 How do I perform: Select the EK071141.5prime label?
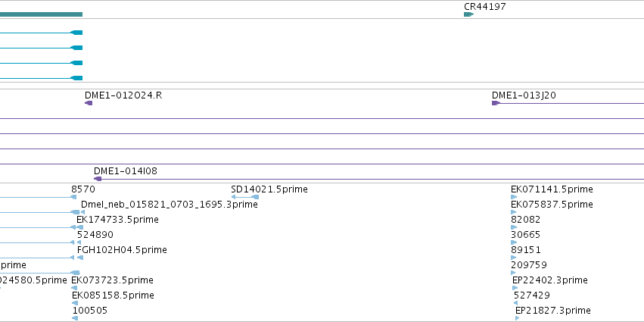point(552,189)
